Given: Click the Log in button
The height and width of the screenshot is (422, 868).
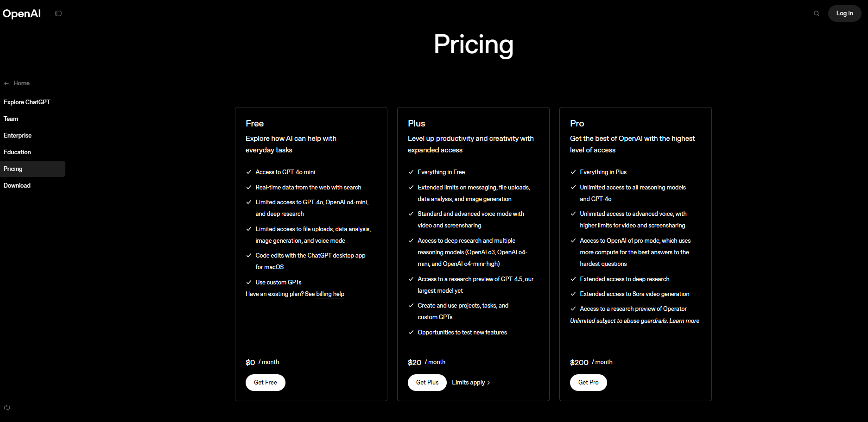Looking at the screenshot, I should click(844, 13).
